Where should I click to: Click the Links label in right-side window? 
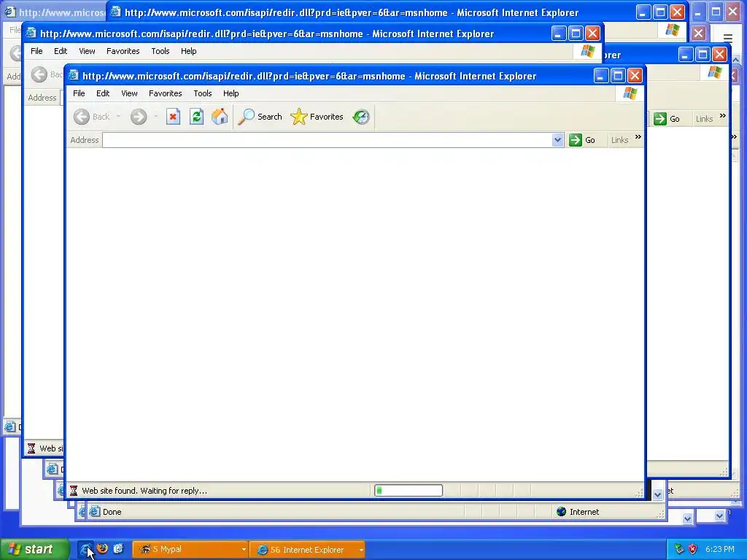point(704,119)
